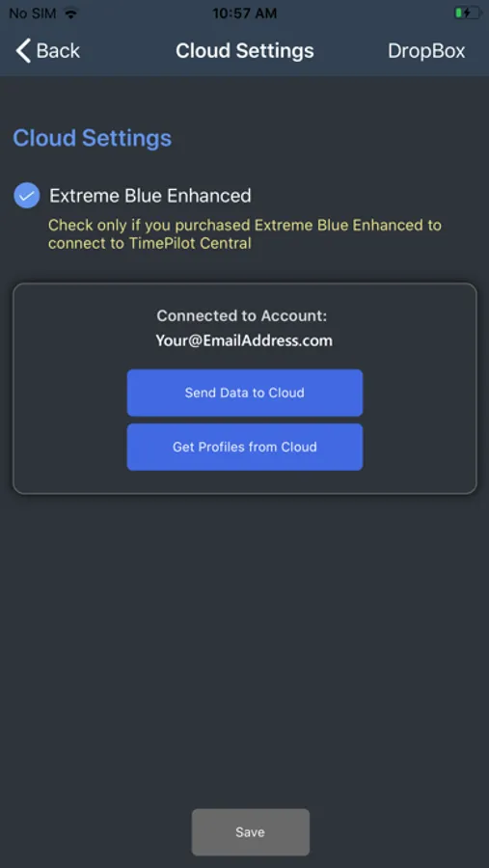Tap the Extreme Blue Enhanced label
This screenshot has height=868, width=489.
pos(150,196)
